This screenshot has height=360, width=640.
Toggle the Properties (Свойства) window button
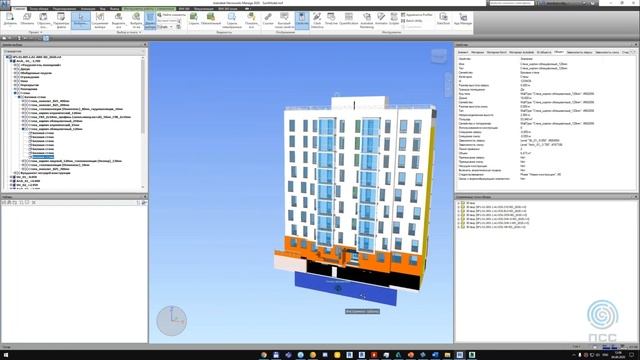pyautogui.click(x=302, y=20)
